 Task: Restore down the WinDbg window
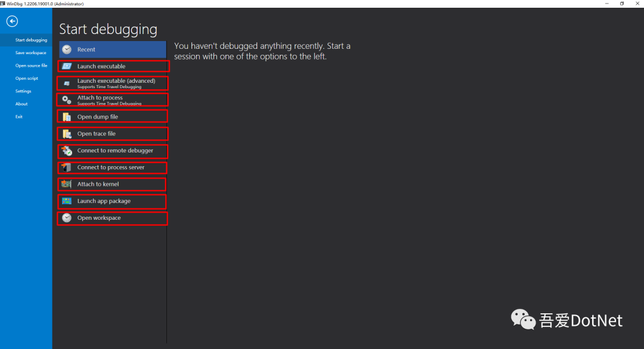(622, 4)
